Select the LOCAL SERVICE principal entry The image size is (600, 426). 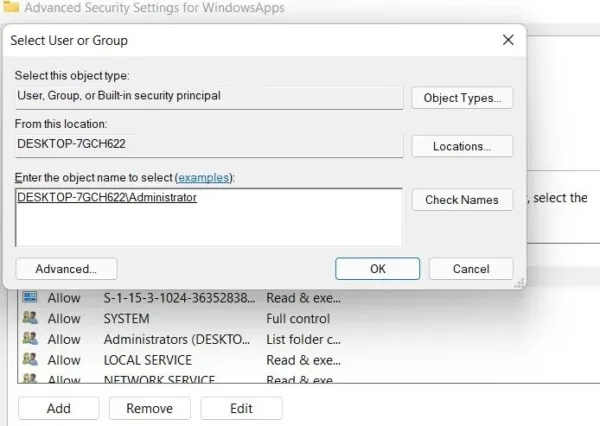point(148,360)
